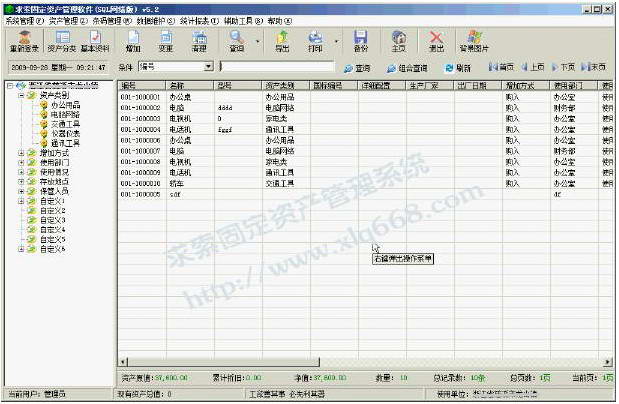This screenshot has height=404, width=619.
Task: Click the 查询 button in the filter row
Action: [x=357, y=68]
